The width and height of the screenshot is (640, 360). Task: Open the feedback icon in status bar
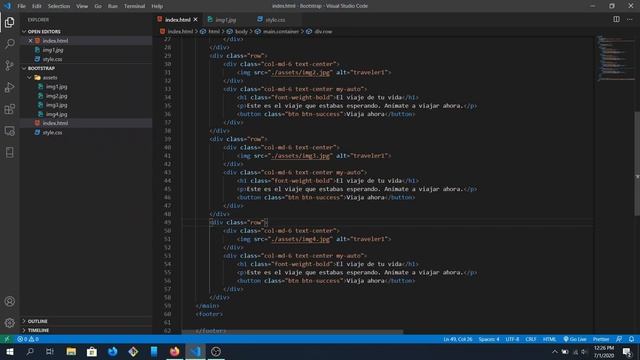click(619, 339)
